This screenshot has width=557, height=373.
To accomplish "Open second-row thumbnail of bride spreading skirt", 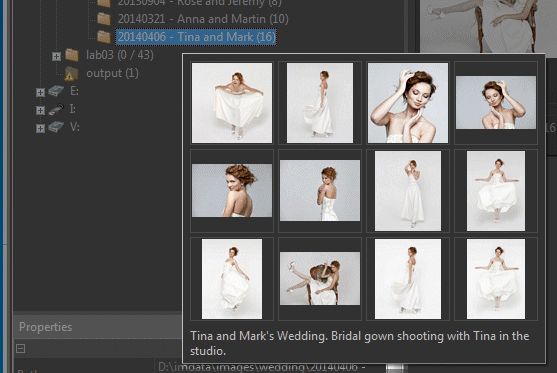I will (496, 191).
